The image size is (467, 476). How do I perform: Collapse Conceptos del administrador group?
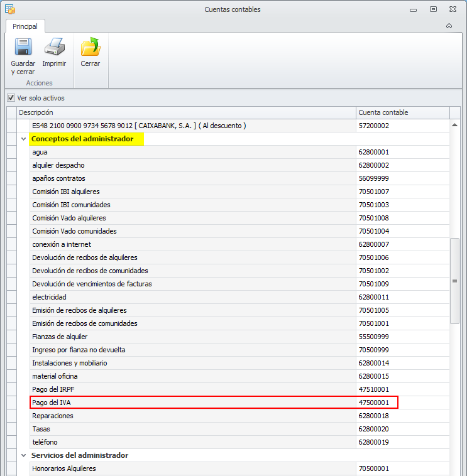point(23,139)
